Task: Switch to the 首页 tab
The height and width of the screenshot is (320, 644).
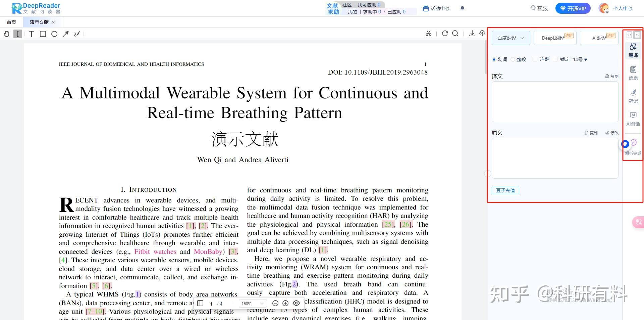Action: point(11,22)
